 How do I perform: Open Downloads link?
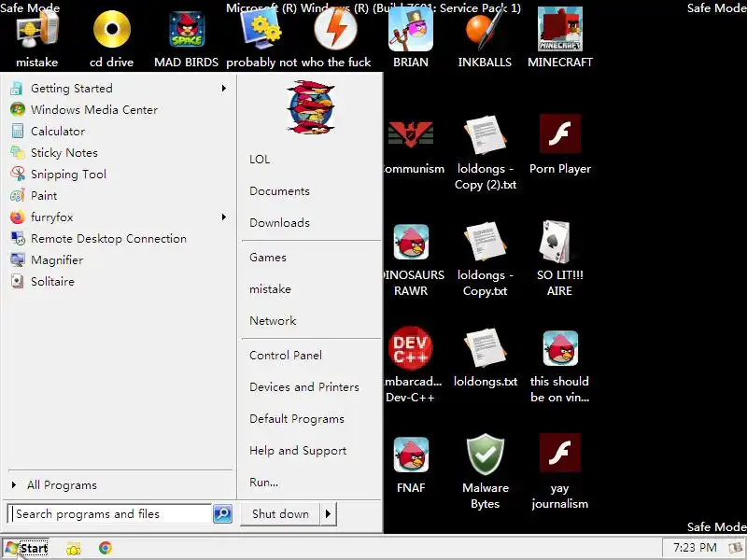(x=279, y=222)
